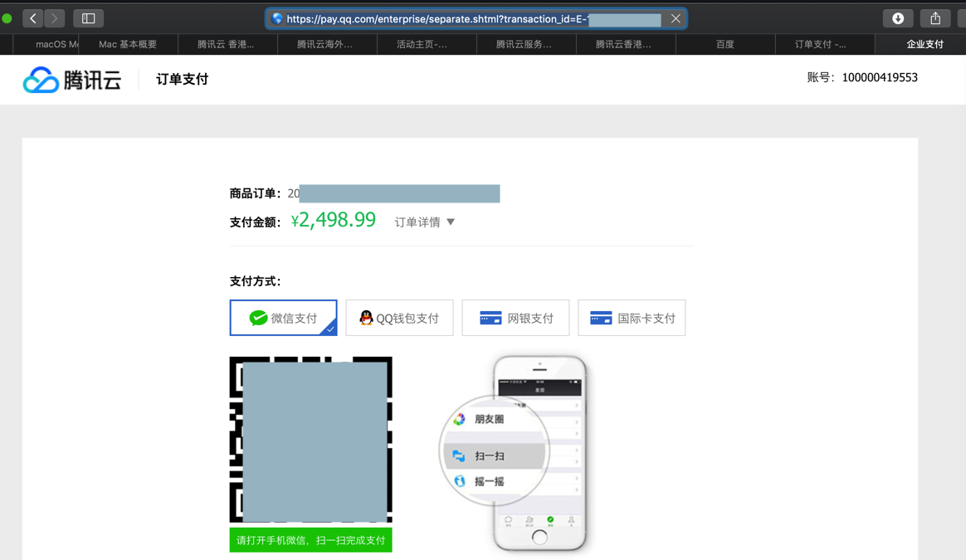Screen dimensions: 966x560
Task: Switch to the 腾讯云香港 tab
Action: pyautogui.click(x=625, y=44)
